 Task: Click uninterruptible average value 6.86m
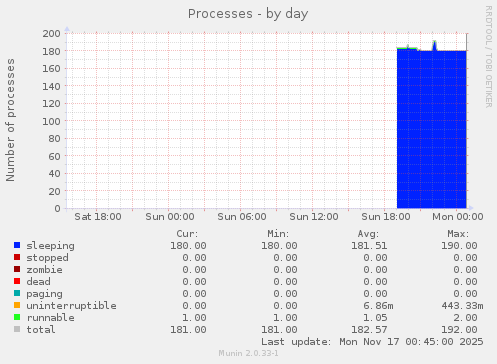click(378, 306)
